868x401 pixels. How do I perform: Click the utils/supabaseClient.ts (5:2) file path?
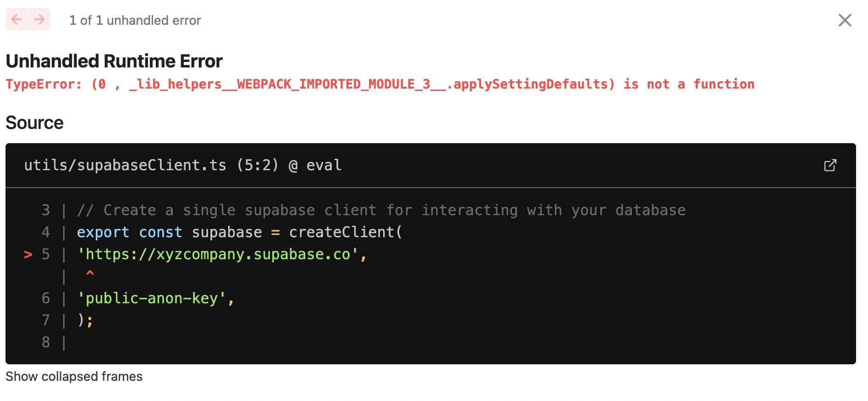click(x=151, y=165)
